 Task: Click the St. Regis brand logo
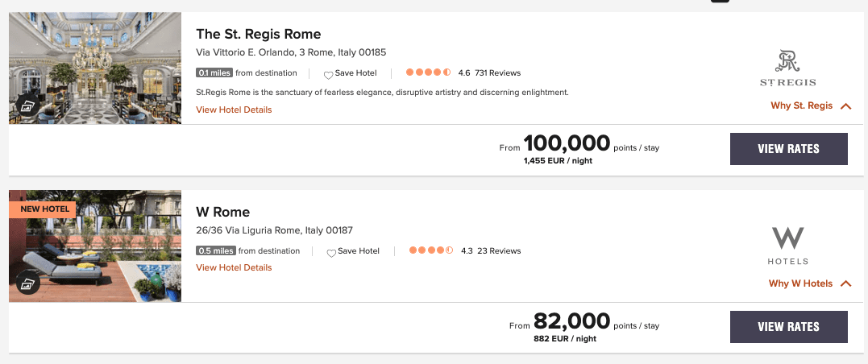[787, 68]
